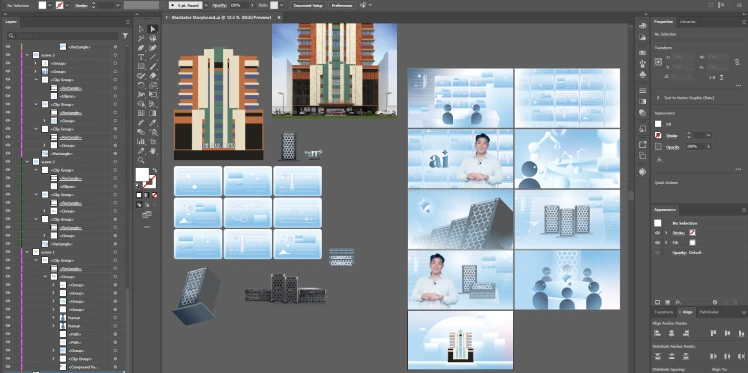Image resolution: width=748 pixels, height=373 pixels.
Task: Click the Opacity link in control bar
Action: point(219,5)
